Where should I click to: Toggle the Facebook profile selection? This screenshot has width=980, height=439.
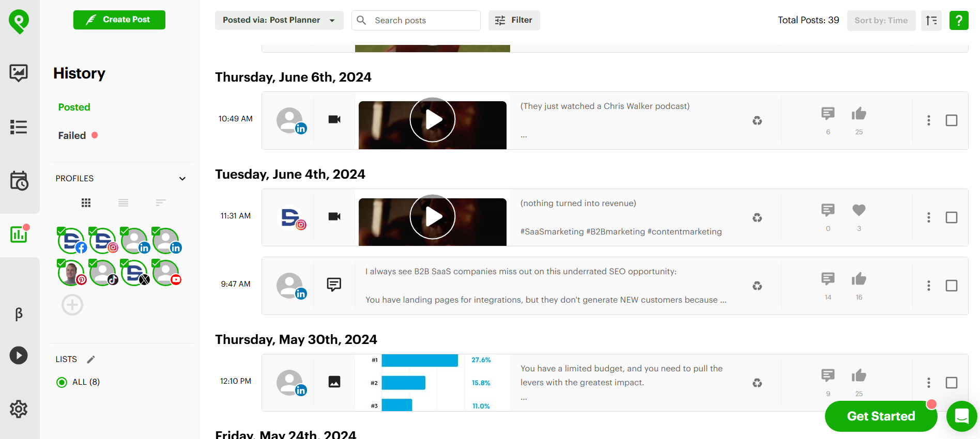[72, 241]
